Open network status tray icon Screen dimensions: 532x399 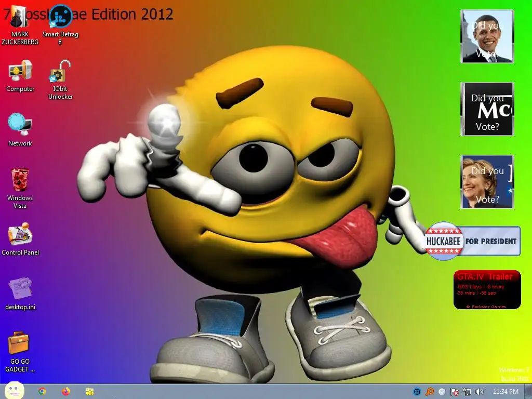[x=467, y=392]
